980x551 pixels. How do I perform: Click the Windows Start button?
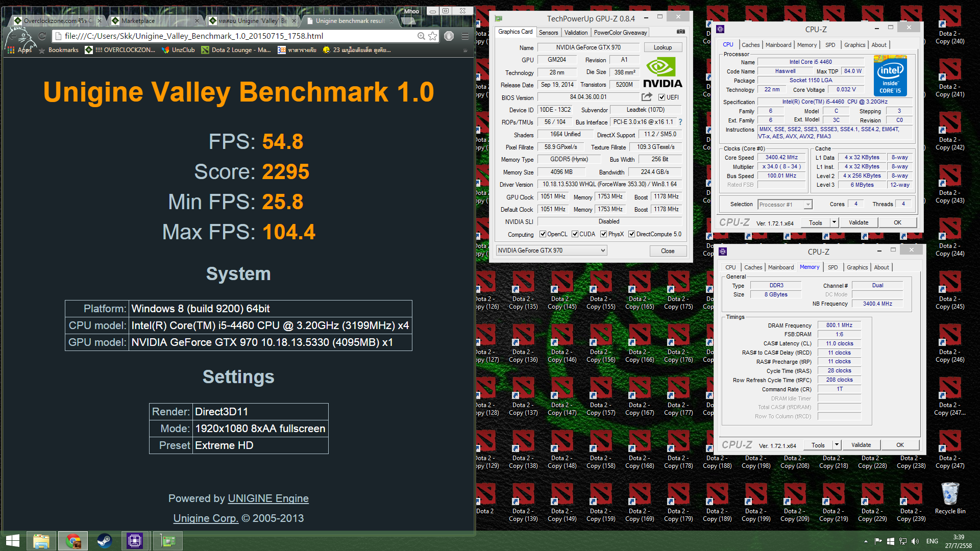[13, 541]
